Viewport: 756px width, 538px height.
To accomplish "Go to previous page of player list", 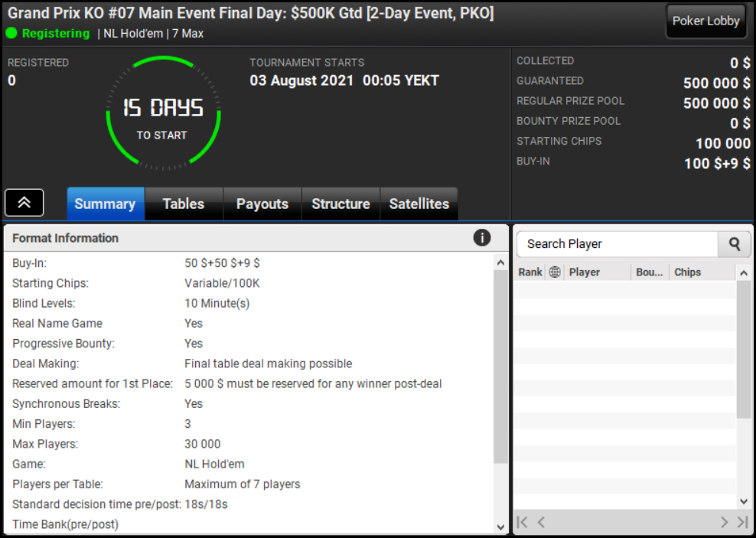I will 541,522.
